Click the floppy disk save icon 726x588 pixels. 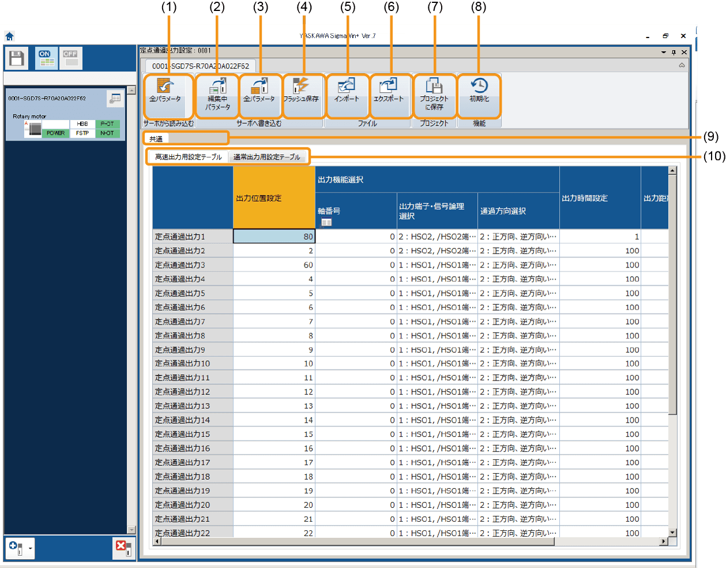coord(17,58)
